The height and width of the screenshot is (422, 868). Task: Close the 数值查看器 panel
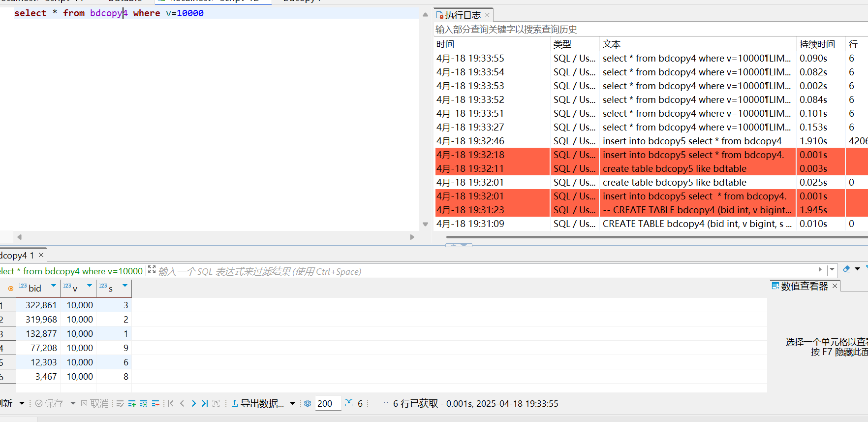pos(835,286)
